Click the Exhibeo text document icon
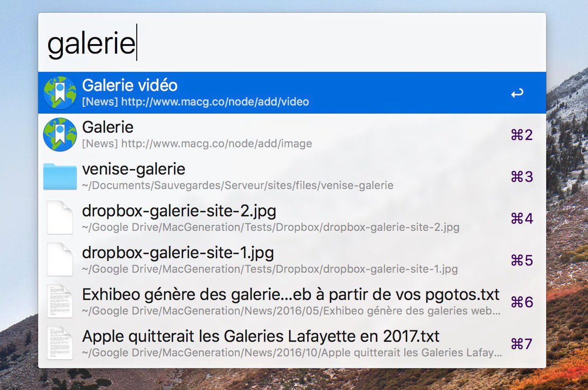Viewport: 588px width, 390px height. coord(60,301)
